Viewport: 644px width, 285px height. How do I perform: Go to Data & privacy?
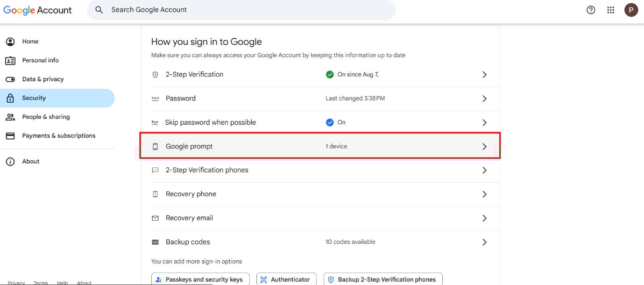pos(57,79)
